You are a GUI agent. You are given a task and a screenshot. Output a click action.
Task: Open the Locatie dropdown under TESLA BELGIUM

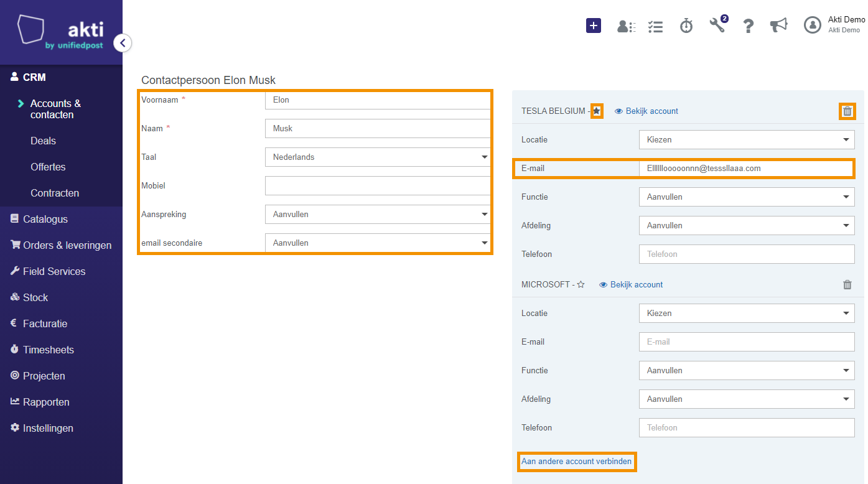click(747, 139)
